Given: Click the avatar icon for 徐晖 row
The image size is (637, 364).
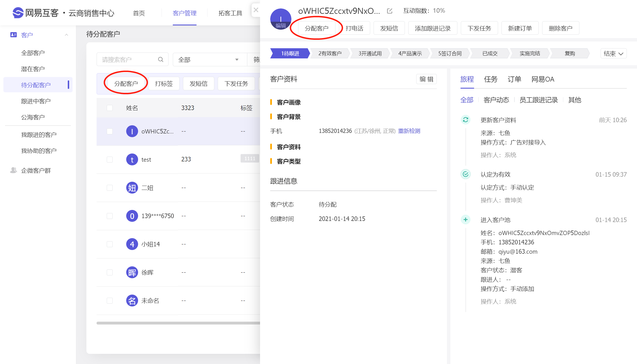Looking at the screenshot, I should point(132,272).
